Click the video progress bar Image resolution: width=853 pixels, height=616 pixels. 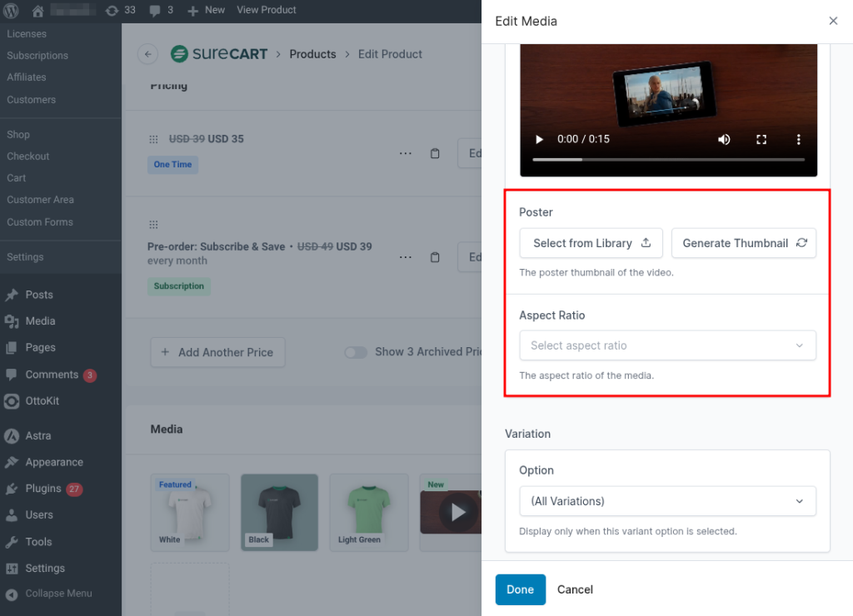coord(668,159)
